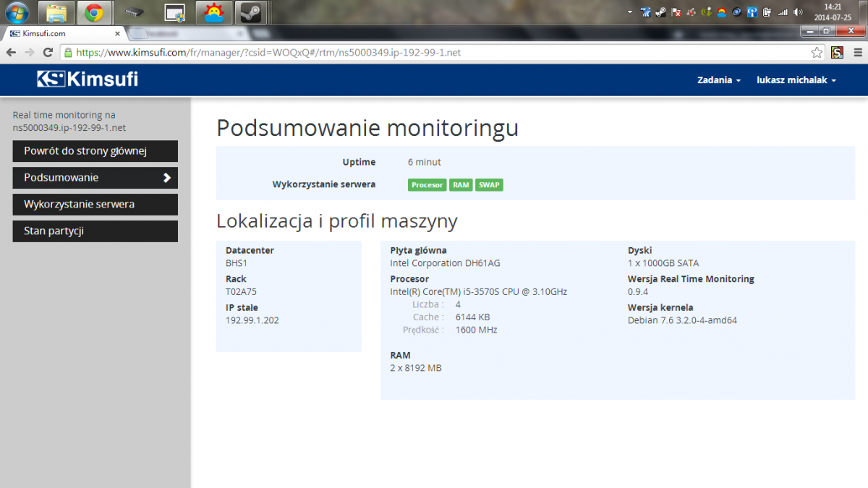Click the green RAM badge

click(x=461, y=185)
